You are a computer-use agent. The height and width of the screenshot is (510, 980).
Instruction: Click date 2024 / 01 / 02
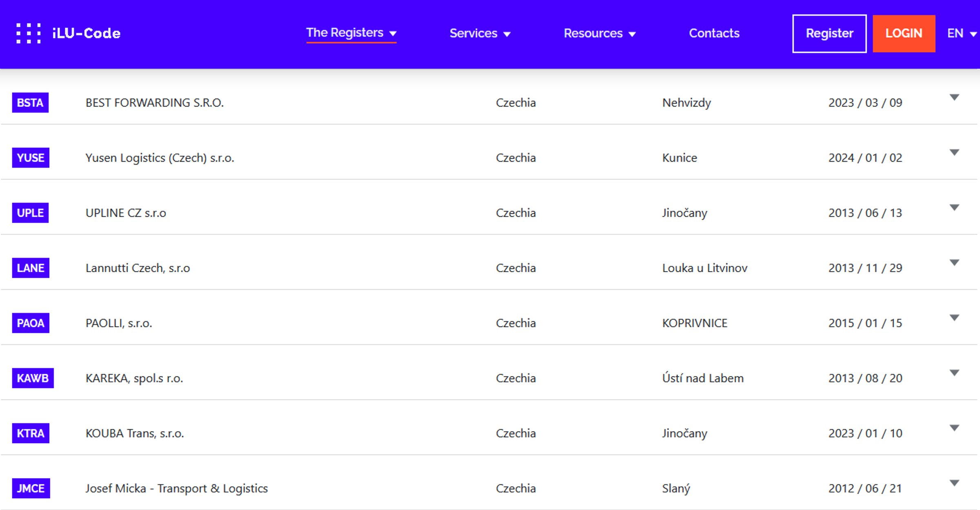click(x=865, y=158)
